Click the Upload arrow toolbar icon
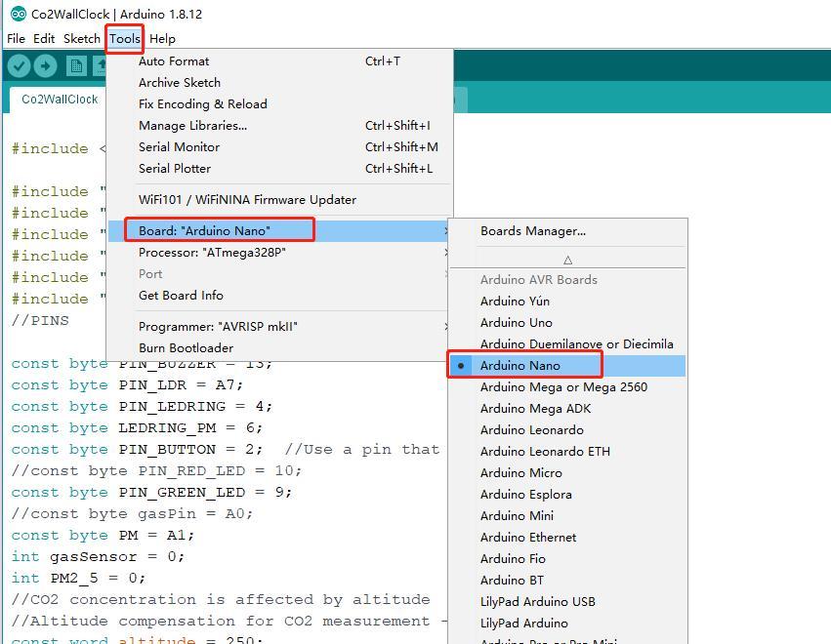 [x=46, y=66]
